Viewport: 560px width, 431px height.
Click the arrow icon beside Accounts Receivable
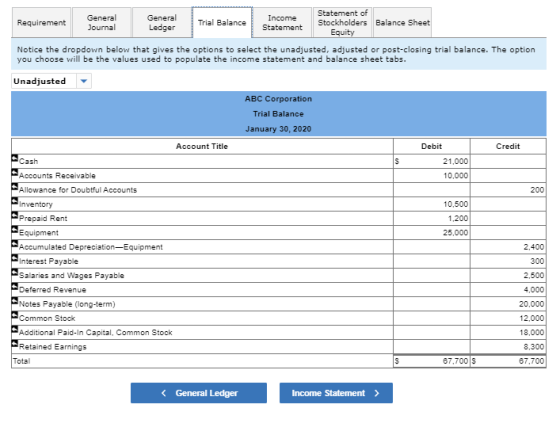click(15, 172)
